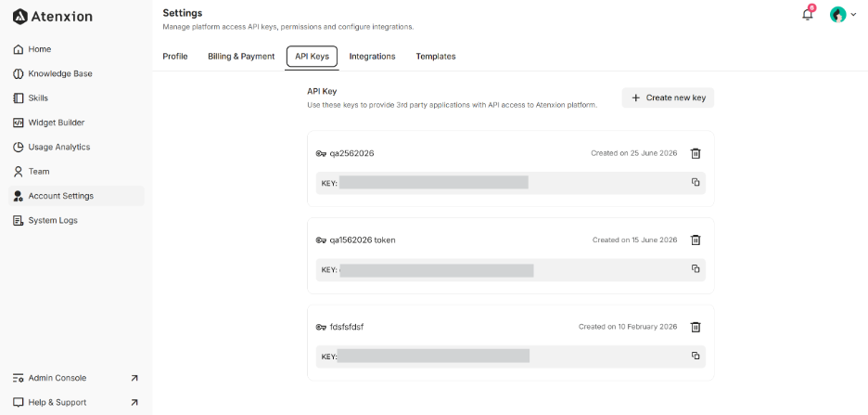The width and height of the screenshot is (868, 415).
Task: Open the notifications bell
Action: click(808, 15)
